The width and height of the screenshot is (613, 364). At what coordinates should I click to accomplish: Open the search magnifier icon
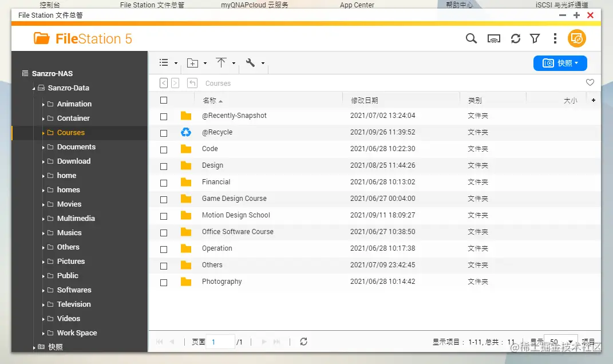tap(471, 38)
